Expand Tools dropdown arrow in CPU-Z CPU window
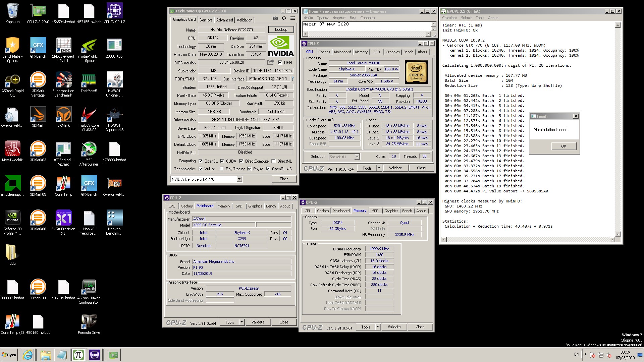This screenshot has height=362, width=644. (379, 168)
